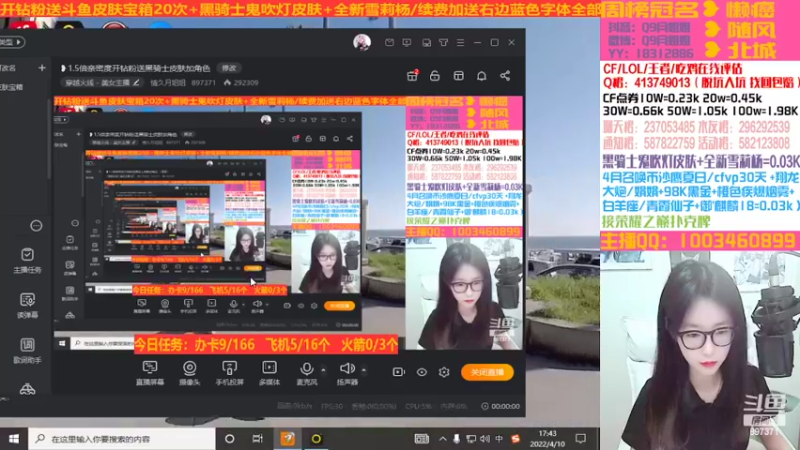Image resolution: width=800 pixels, height=450 pixels.
Task: Click the car icon in left sidebar
Action: tap(28, 389)
